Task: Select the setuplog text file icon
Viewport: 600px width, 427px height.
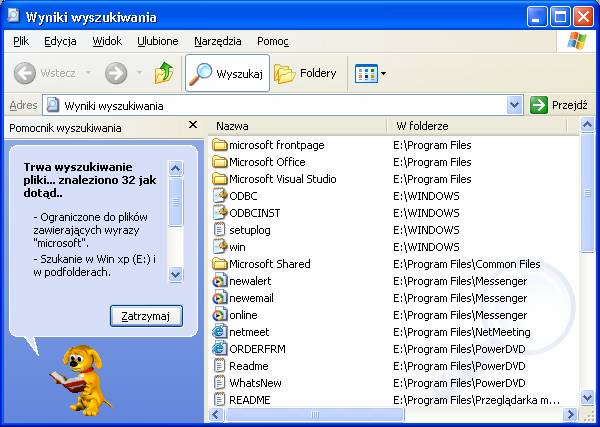Action: [219, 230]
